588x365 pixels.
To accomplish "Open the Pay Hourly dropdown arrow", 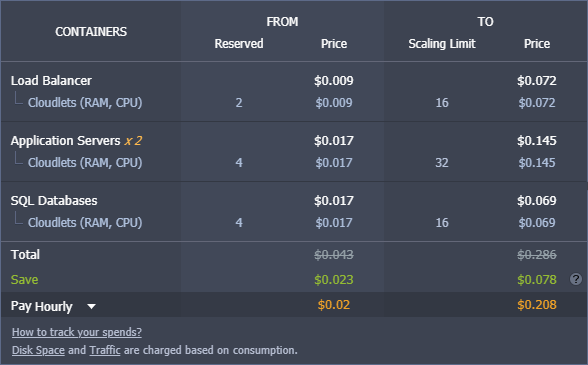I will (91, 306).
